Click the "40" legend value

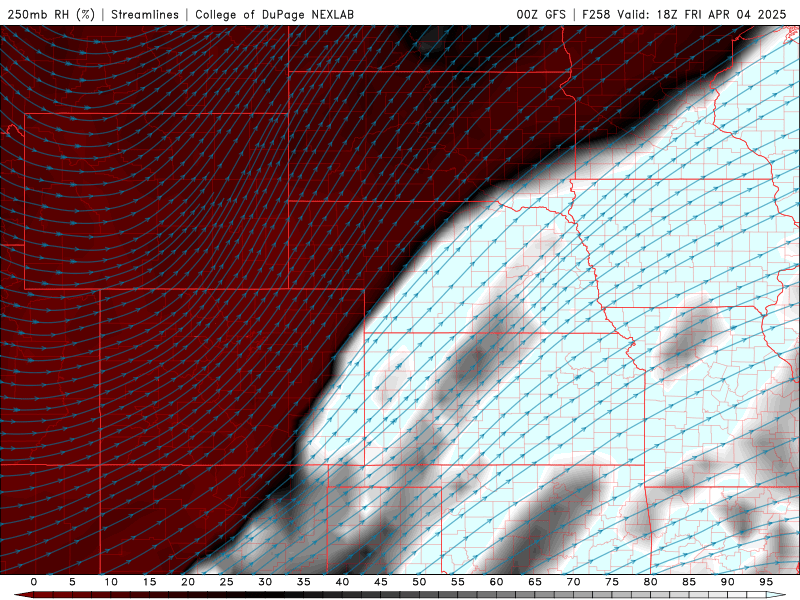click(x=342, y=582)
